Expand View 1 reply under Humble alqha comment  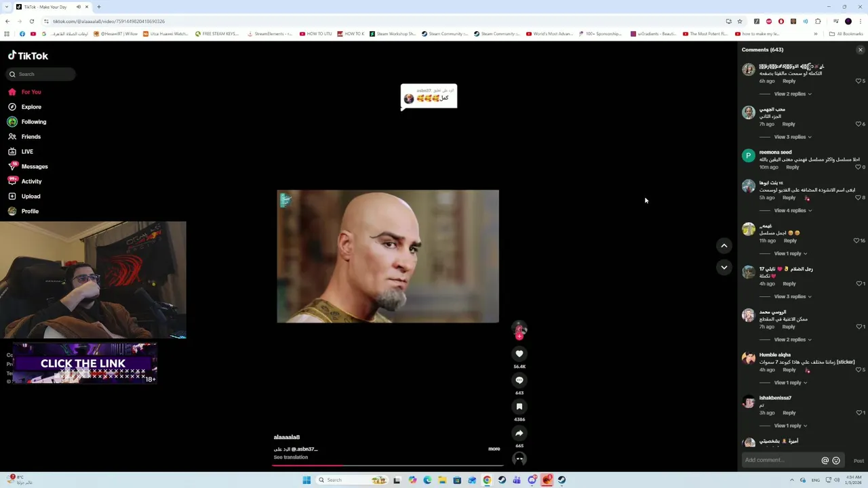pos(791,383)
